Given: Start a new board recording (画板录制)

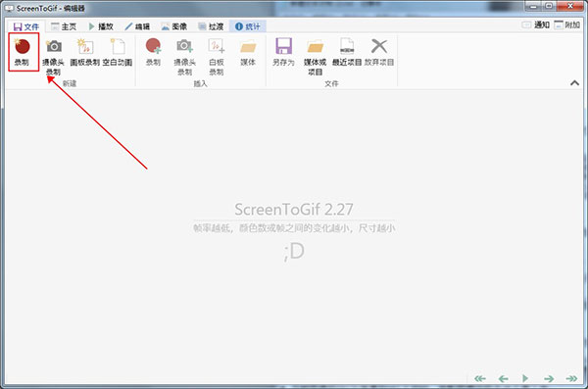Looking at the screenshot, I should click(x=85, y=52).
